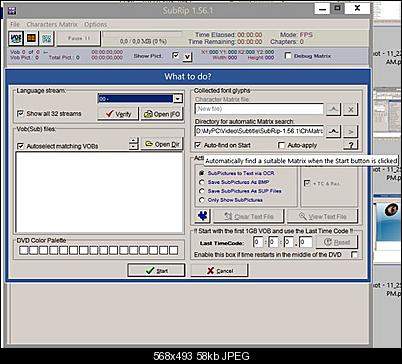Click the last DVD Color Palette box
402x364 pixels.
point(173,250)
